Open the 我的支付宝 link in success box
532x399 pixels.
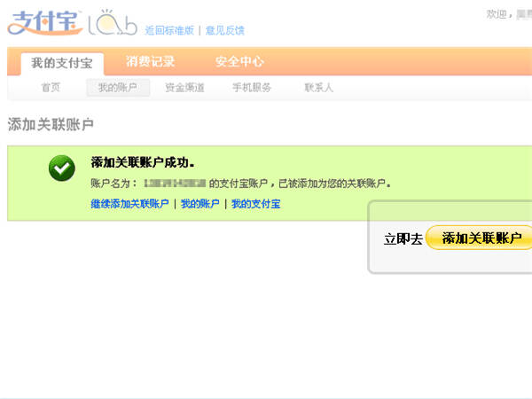256,204
